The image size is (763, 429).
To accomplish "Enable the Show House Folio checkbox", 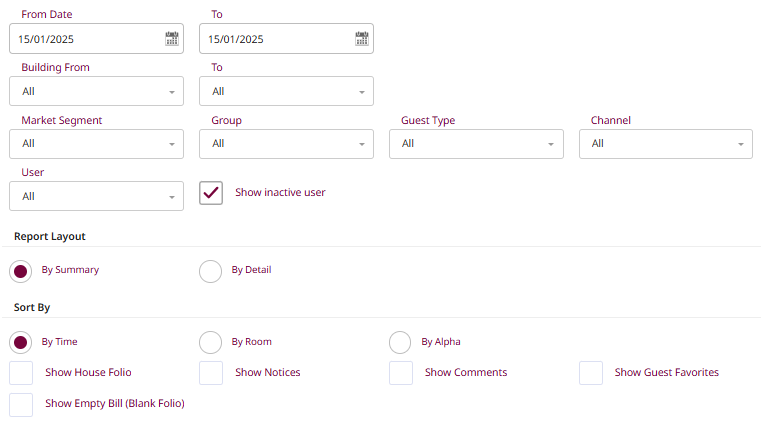I will 21,373.
